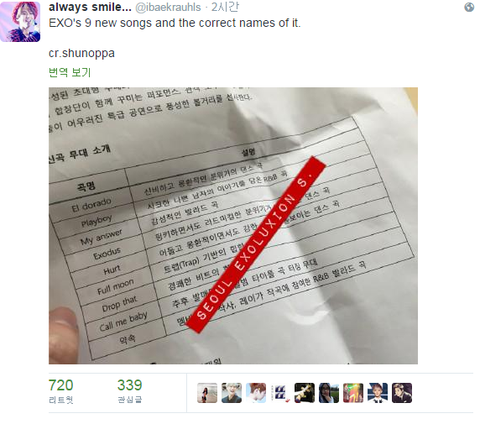The height and width of the screenshot is (424, 480).
Task: Open the always smile... display name
Action: (90, 7)
